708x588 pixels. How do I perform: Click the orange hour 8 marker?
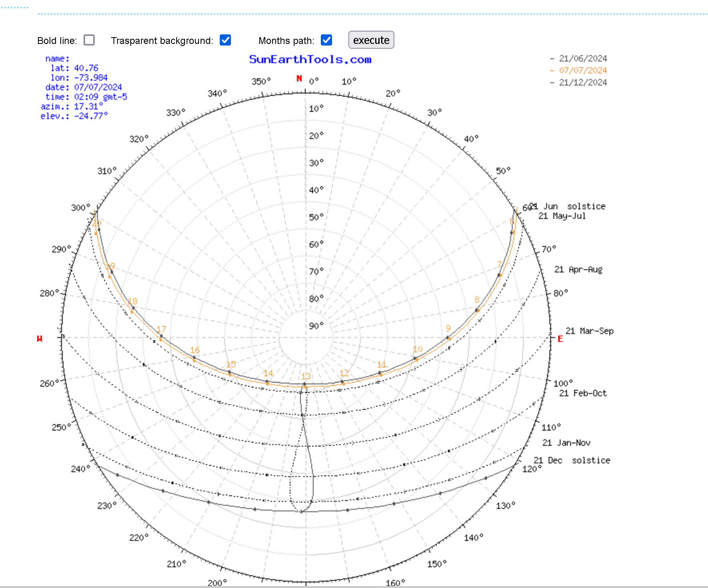(477, 300)
